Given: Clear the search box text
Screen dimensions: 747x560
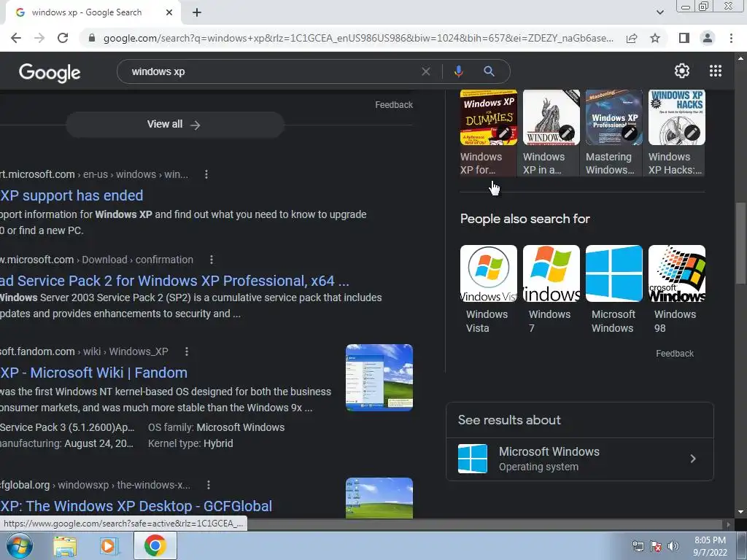Looking at the screenshot, I should tap(426, 71).
